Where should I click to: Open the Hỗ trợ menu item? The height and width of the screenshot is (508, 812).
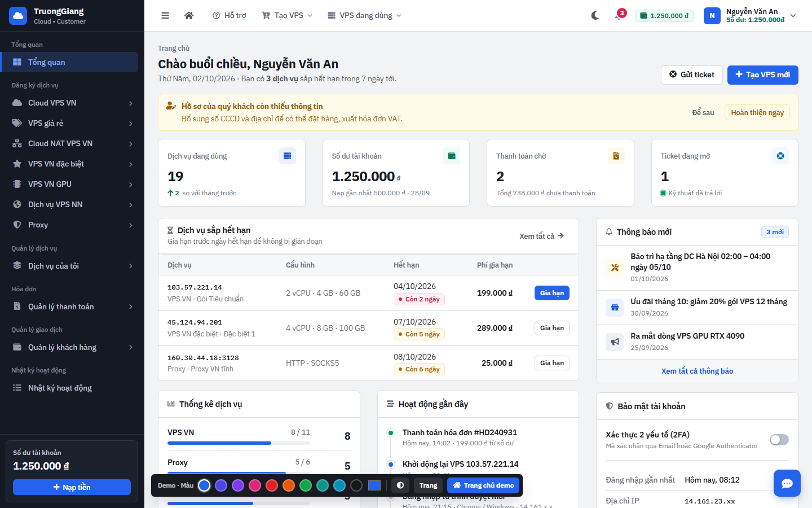[x=229, y=16]
